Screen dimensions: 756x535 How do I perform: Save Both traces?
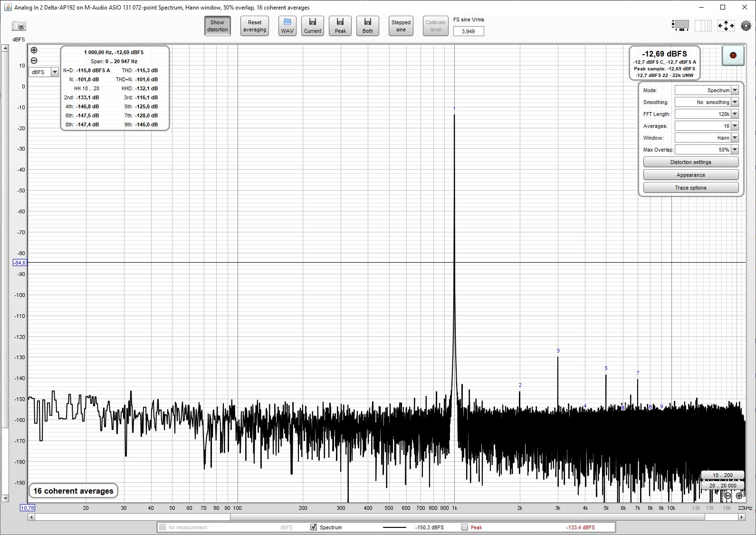368,26
